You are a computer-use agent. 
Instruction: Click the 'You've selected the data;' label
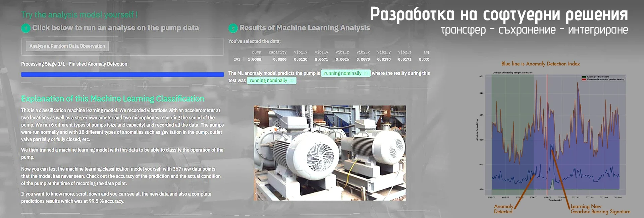[255, 41]
